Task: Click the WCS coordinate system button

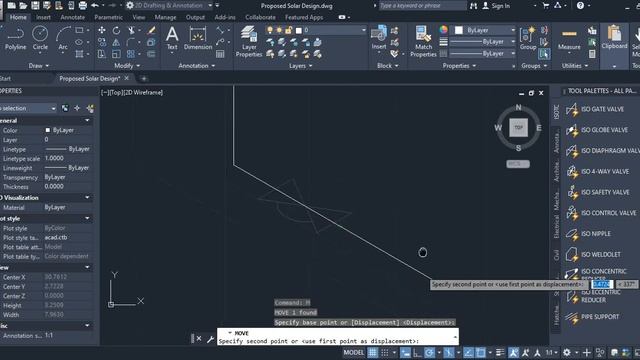Action: pyautogui.click(x=518, y=164)
